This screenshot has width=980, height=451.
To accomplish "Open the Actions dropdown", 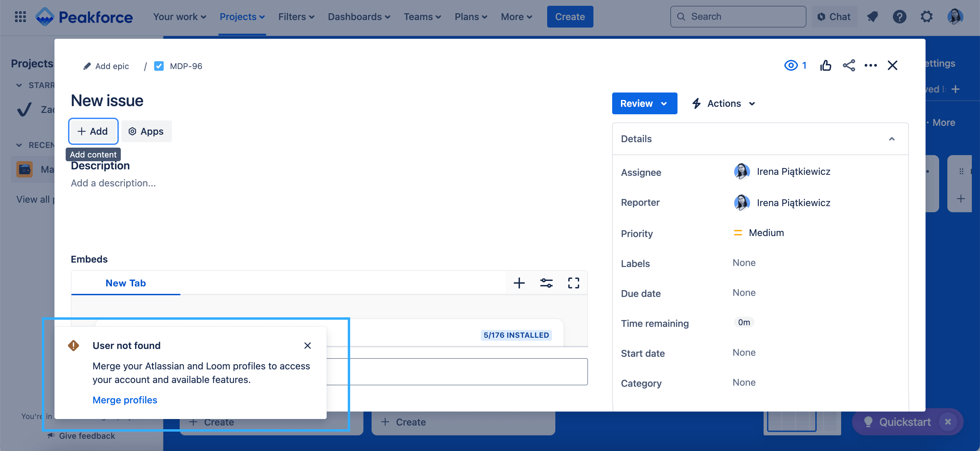I will point(723,103).
